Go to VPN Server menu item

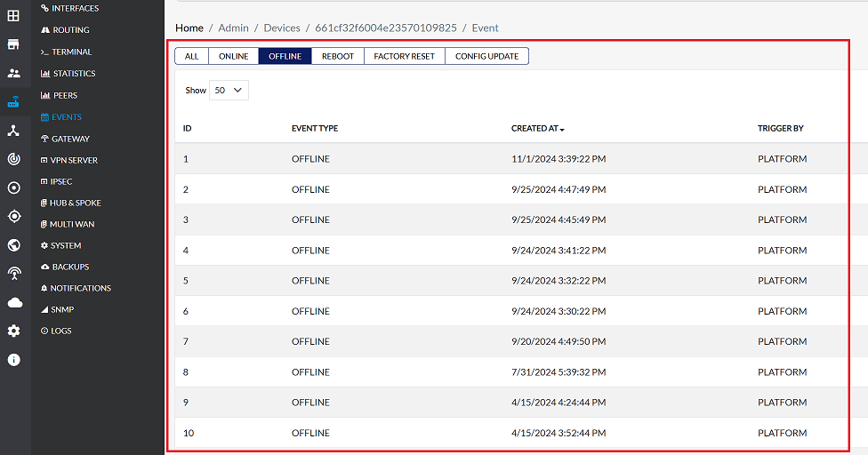74,160
